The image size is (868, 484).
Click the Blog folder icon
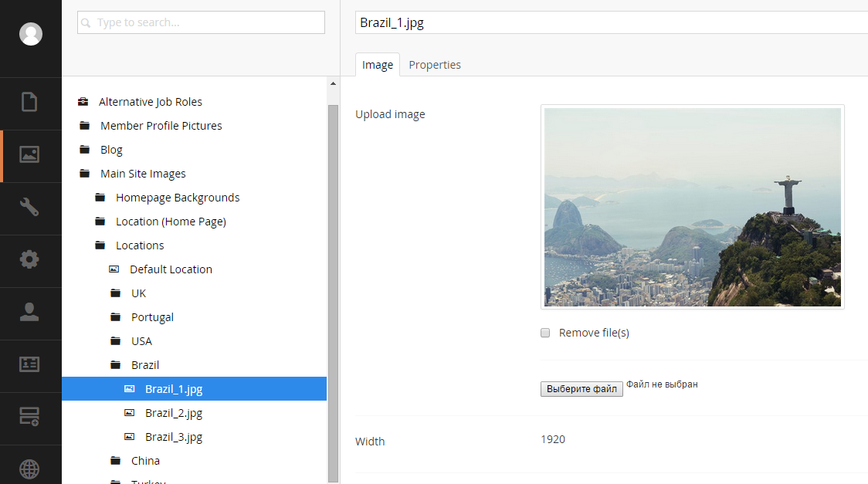(85, 149)
